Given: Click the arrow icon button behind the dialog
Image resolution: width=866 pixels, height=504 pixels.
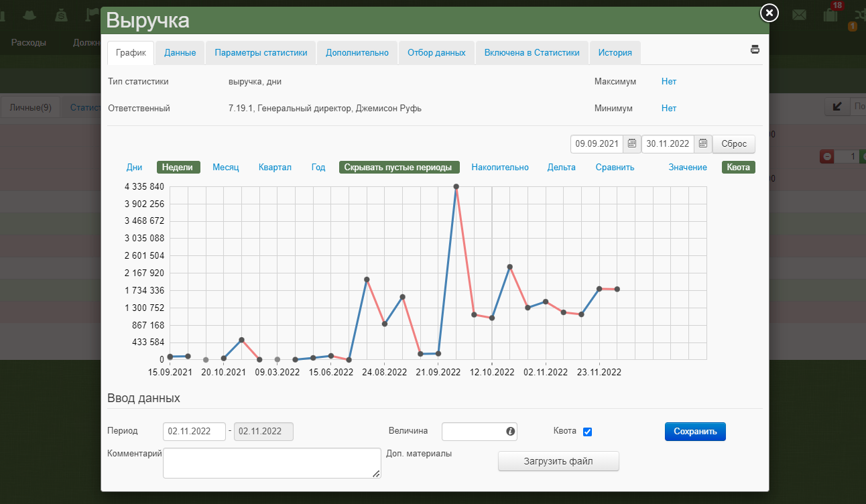Looking at the screenshot, I should [x=837, y=106].
